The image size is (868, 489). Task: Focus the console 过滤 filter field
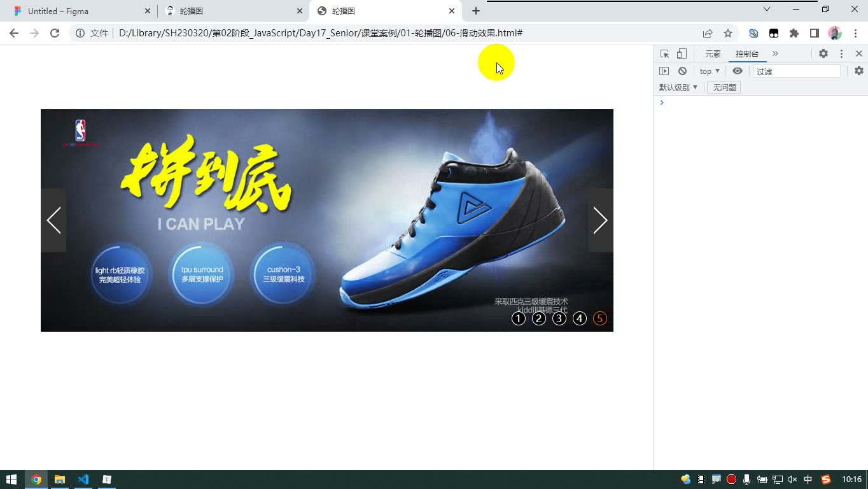pyautogui.click(x=797, y=71)
